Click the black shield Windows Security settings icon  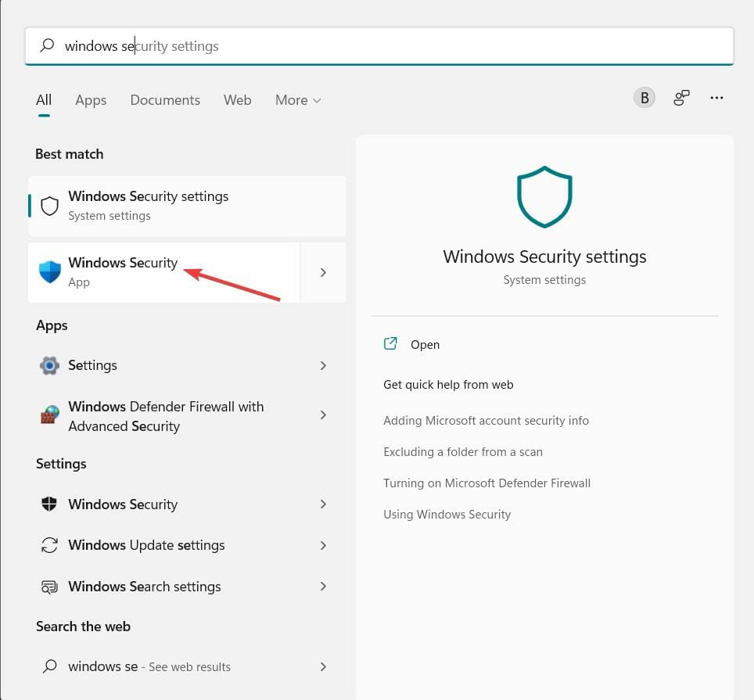tap(49, 504)
